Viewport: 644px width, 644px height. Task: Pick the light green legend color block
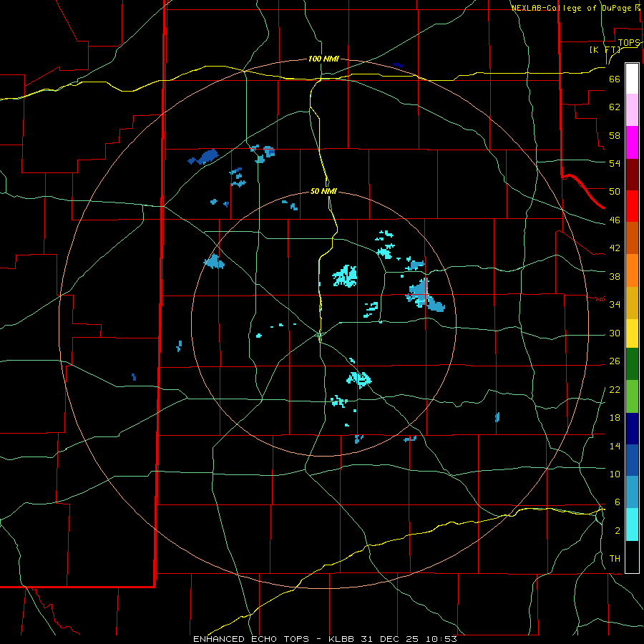click(632, 396)
